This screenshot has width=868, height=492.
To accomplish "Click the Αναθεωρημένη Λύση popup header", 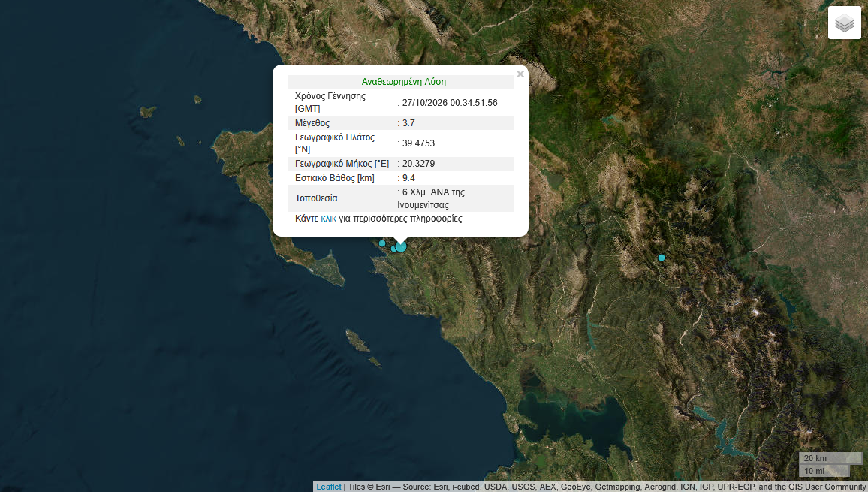I will point(403,81).
